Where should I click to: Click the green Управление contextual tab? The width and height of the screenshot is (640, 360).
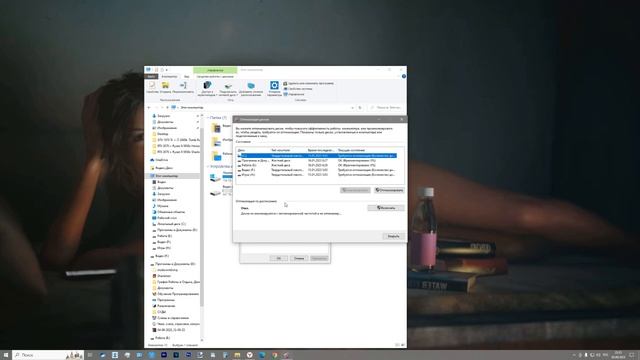(x=215, y=70)
